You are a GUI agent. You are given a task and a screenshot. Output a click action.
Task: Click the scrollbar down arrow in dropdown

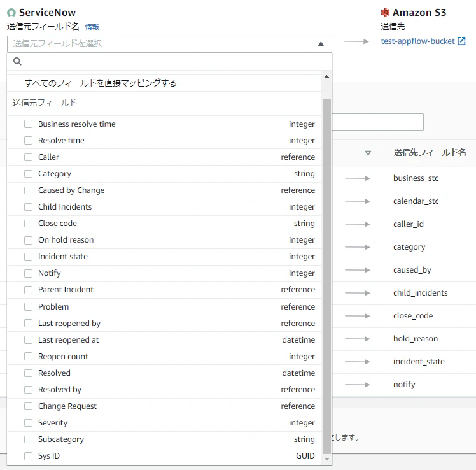pyautogui.click(x=326, y=459)
